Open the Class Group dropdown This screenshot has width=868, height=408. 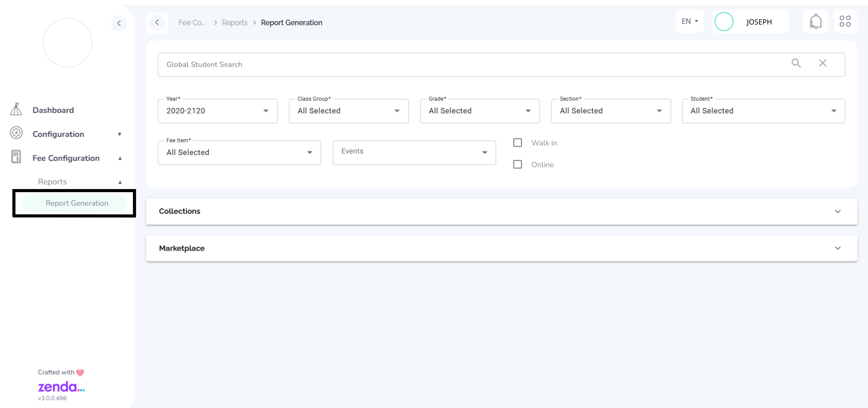348,111
